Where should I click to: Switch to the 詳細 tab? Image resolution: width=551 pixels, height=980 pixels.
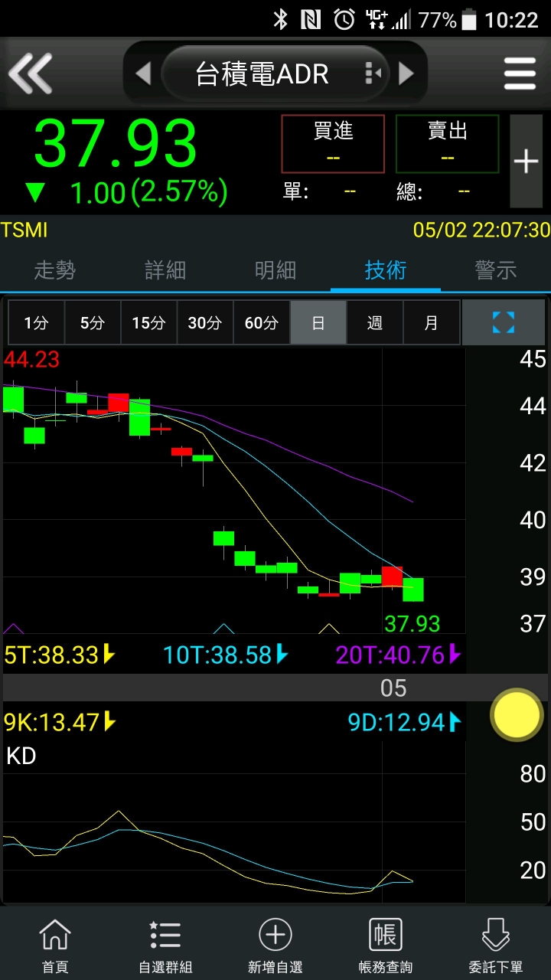pyautogui.click(x=165, y=269)
